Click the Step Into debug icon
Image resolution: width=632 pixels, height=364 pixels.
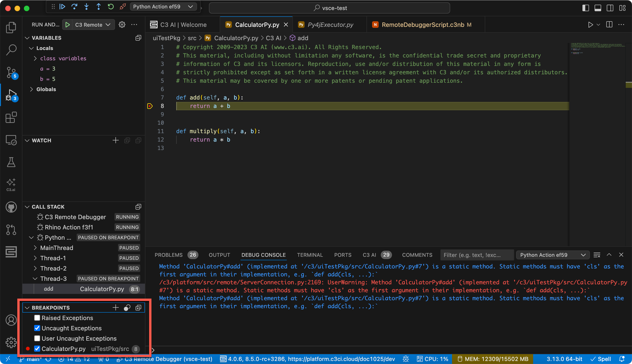[x=86, y=7]
